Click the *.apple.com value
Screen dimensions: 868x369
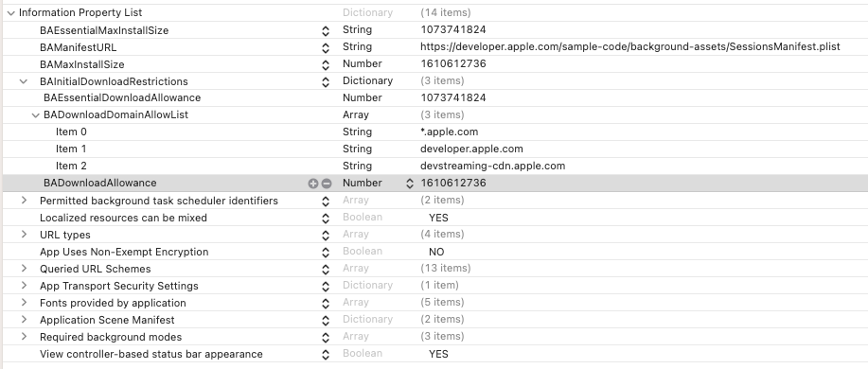pyautogui.click(x=449, y=132)
